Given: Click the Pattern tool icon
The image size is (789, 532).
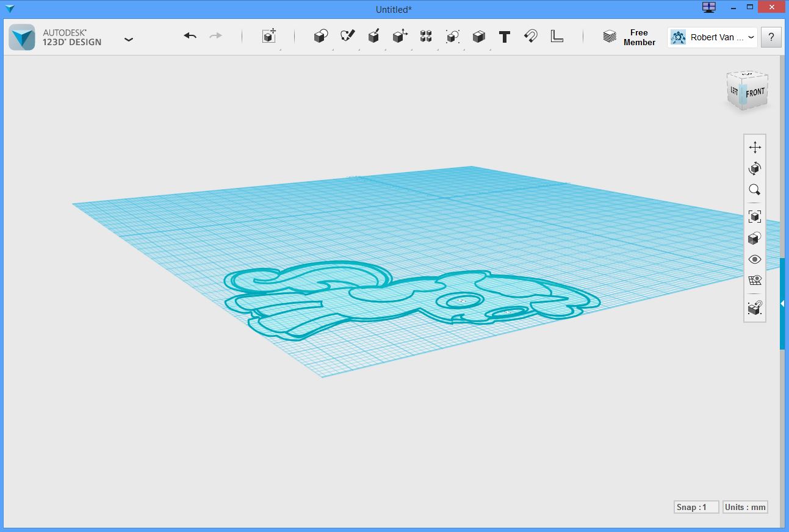Looking at the screenshot, I should pyautogui.click(x=425, y=36).
